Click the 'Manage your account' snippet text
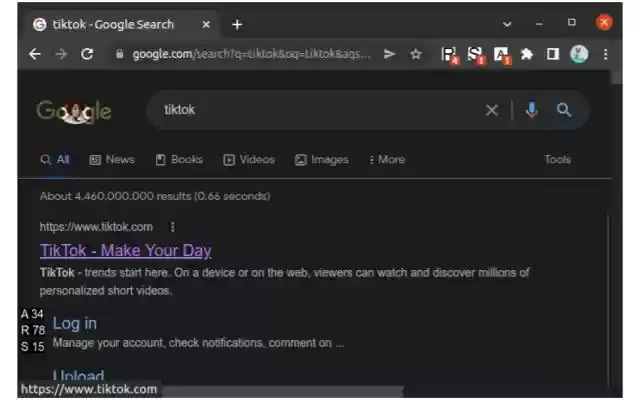Viewport: 640px width, 400px height. tap(198, 343)
